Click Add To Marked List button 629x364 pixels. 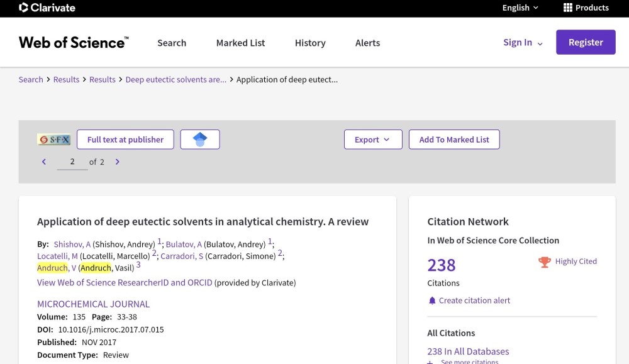(454, 140)
